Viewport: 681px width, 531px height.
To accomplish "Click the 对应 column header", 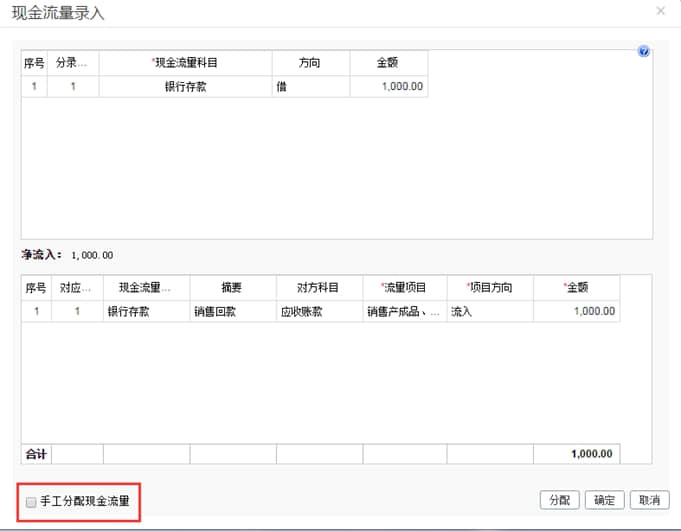I will click(x=77, y=287).
